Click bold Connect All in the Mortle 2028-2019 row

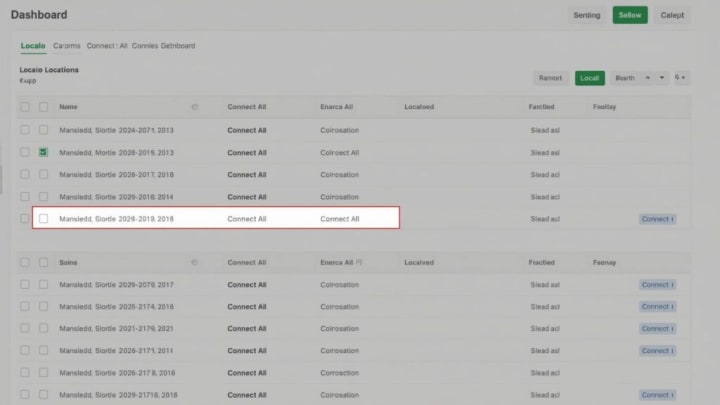point(247,152)
